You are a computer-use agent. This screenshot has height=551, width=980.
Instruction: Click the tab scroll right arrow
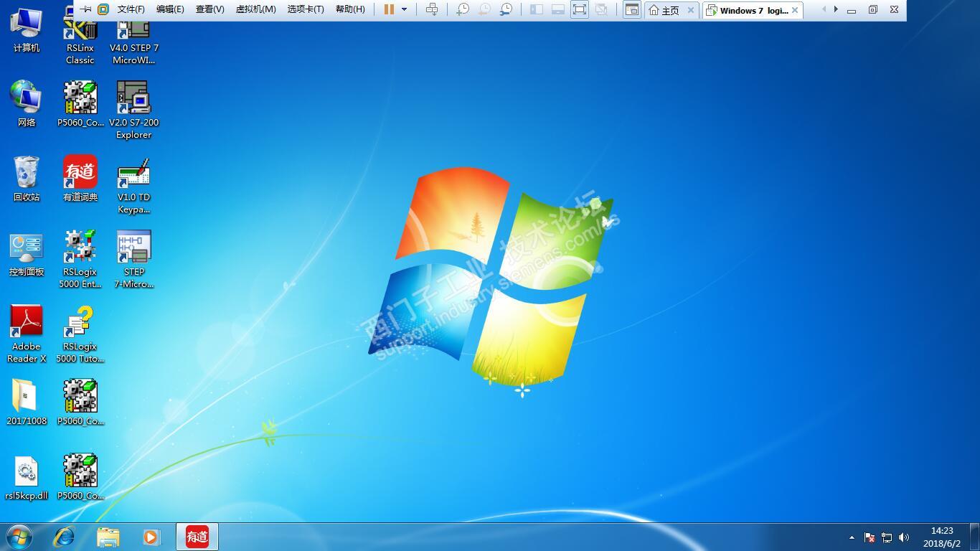click(x=836, y=9)
